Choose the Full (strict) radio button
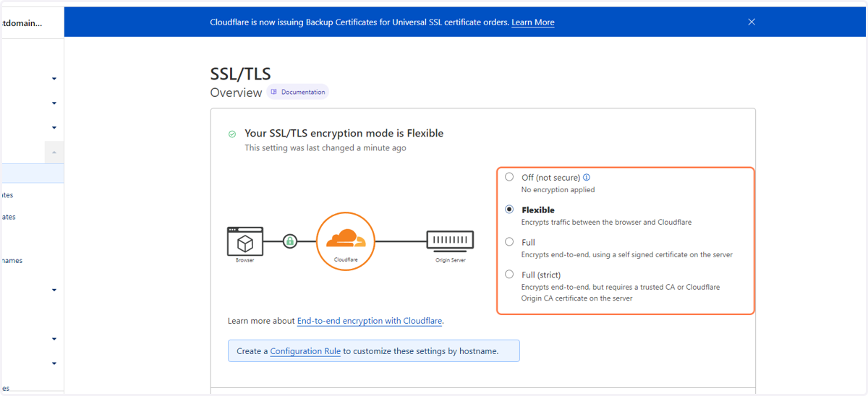868x396 pixels. [509, 275]
